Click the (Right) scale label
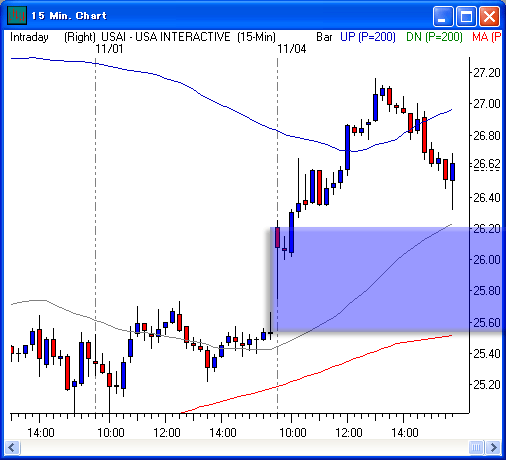The width and height of the screenshot is (506, 460). pyautogui.click(x=80, y=37)
